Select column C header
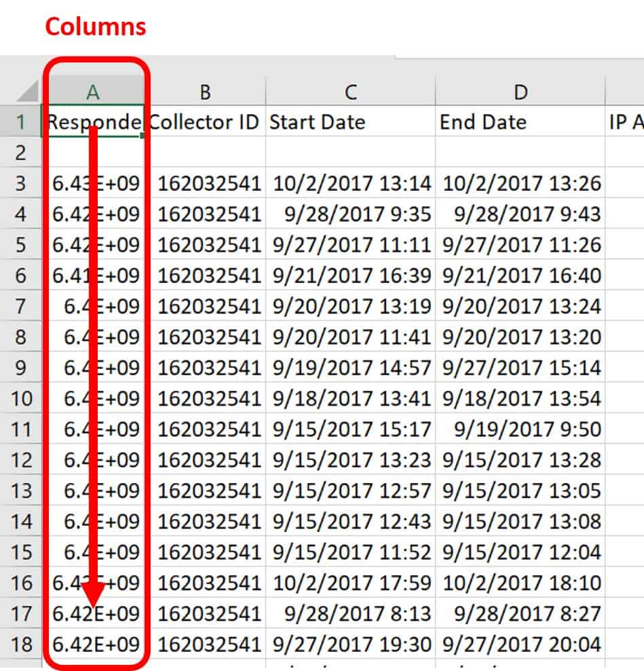 (350, 92)
